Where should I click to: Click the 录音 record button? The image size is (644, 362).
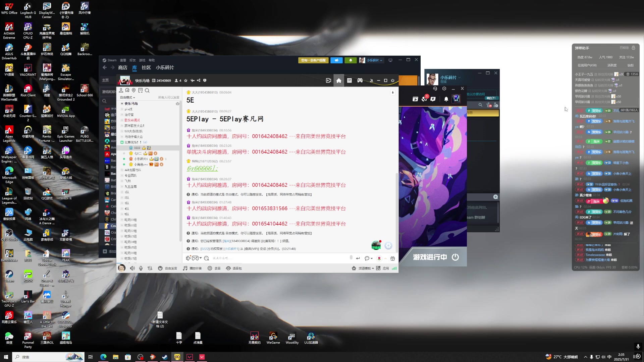coord(214,268)
